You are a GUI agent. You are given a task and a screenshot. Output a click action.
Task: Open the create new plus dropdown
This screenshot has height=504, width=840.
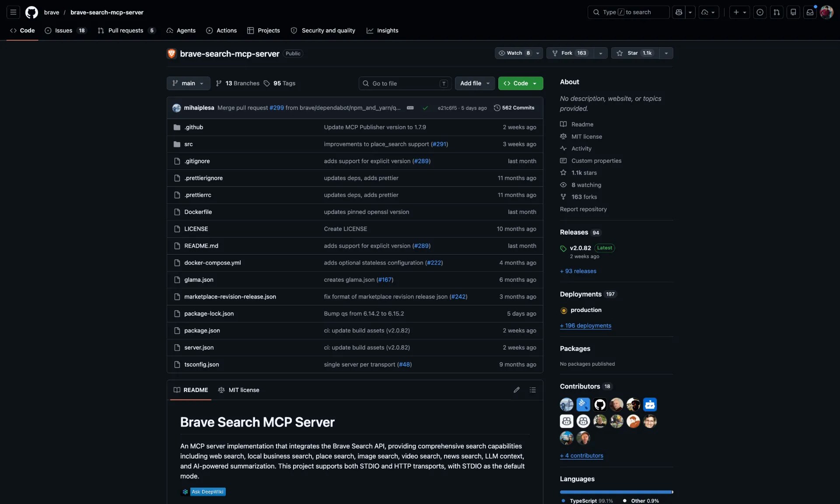(739, 12)
